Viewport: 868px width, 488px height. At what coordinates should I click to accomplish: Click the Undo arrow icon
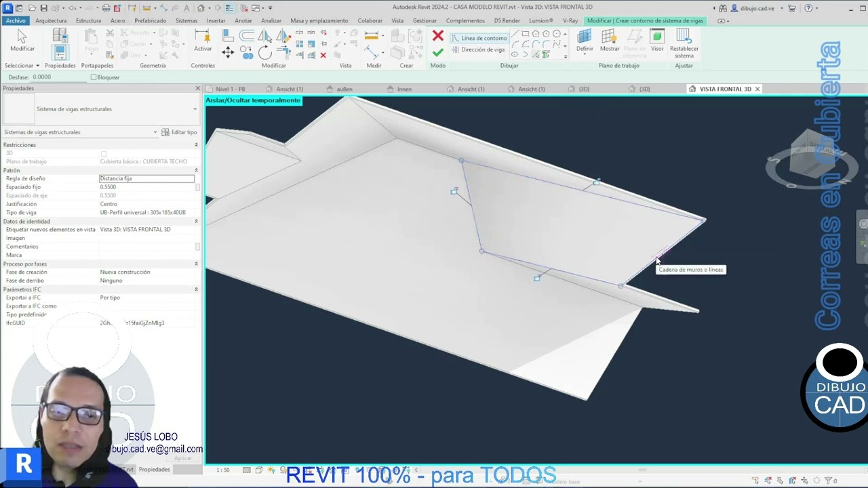[72, 8]
